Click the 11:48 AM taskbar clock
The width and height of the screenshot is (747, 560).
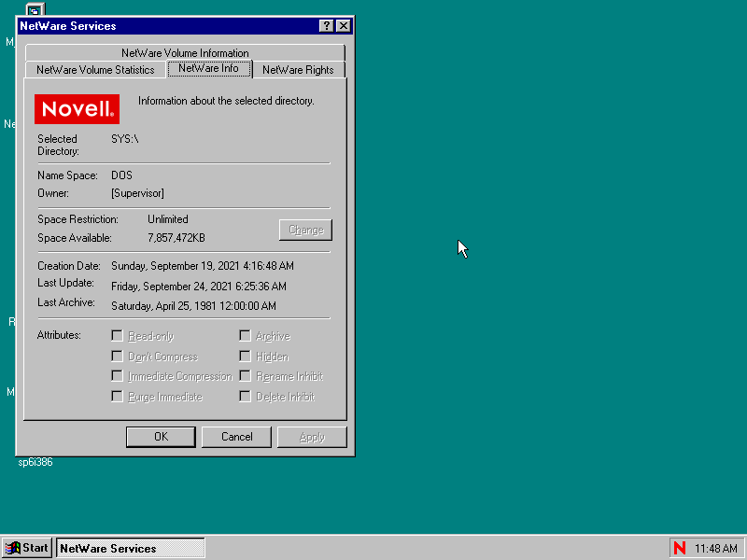tap(716, 549)
